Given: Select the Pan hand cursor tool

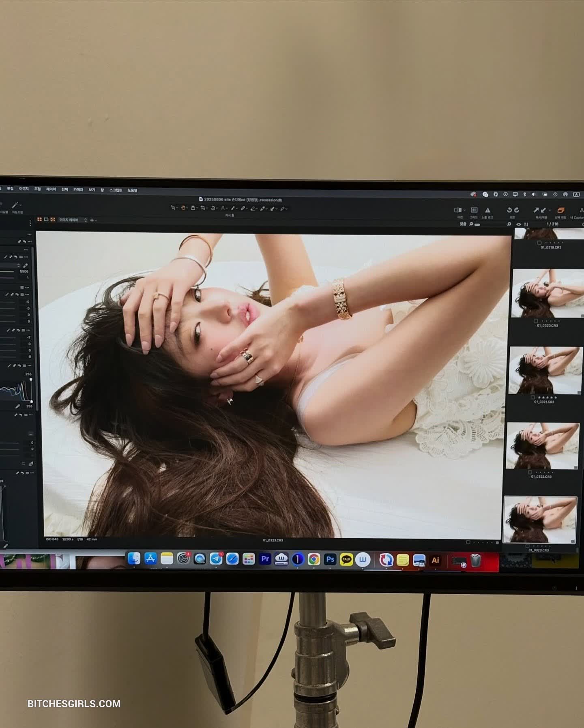Looking at the screenshot, I should (x=183, y=208).
